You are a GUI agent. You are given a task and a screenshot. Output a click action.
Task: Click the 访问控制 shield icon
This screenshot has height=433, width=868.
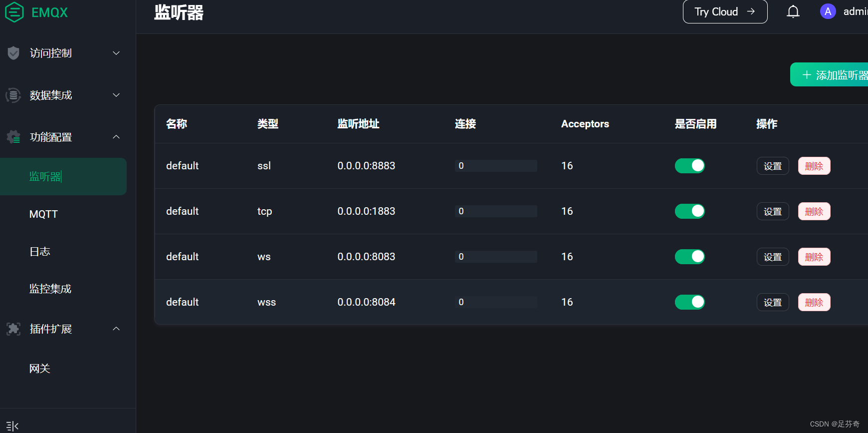[13, 53]
